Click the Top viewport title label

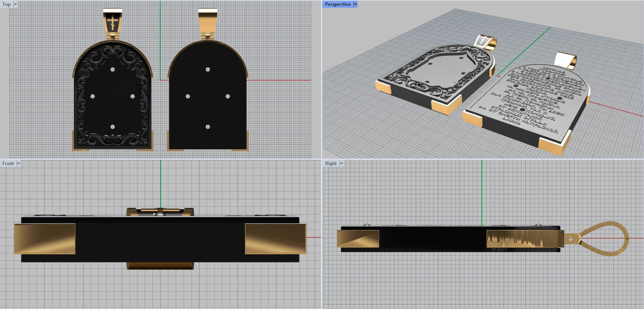pyautogui.click(x=6, y=4)
